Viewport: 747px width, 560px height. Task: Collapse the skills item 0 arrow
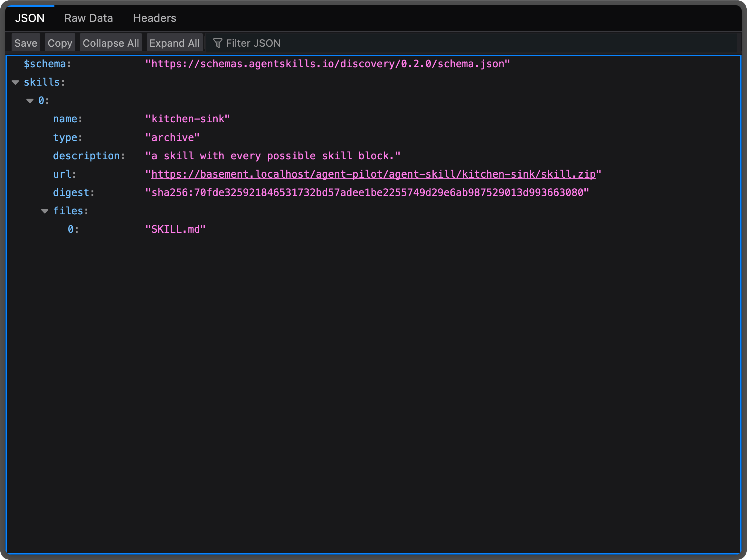pyautogui.click(x=30, y=101)
